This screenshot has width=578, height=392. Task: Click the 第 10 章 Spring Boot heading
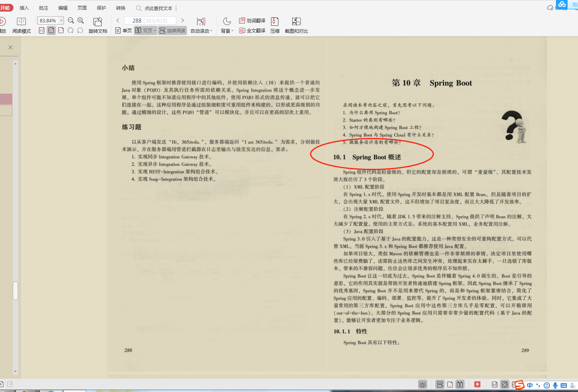(x=432, y=83)
